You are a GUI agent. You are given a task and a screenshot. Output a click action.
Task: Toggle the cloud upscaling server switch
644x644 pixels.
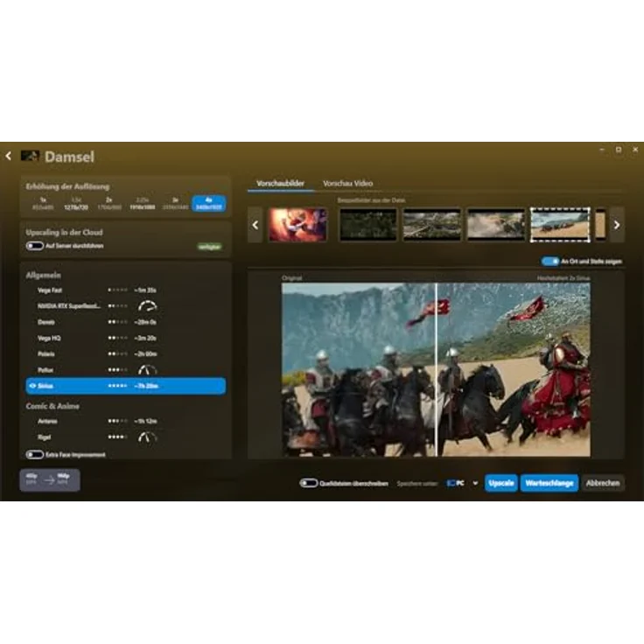coord(35,246)
